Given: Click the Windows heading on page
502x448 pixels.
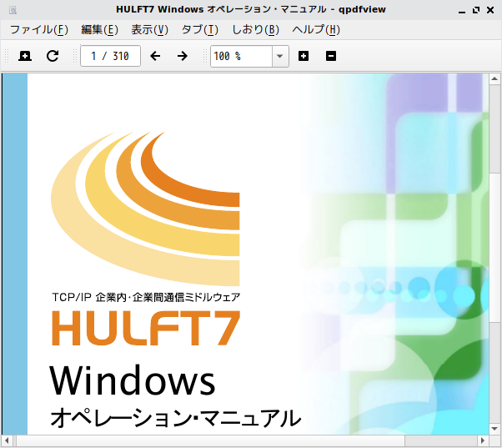Looking at the screenshot, I should pyautogui.click(x=133, y=380).
